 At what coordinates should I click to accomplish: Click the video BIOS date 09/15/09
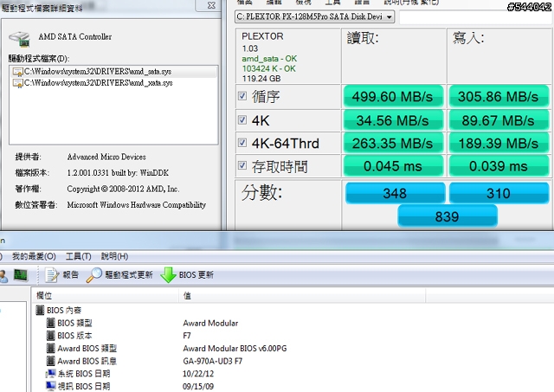click(198, 386)
